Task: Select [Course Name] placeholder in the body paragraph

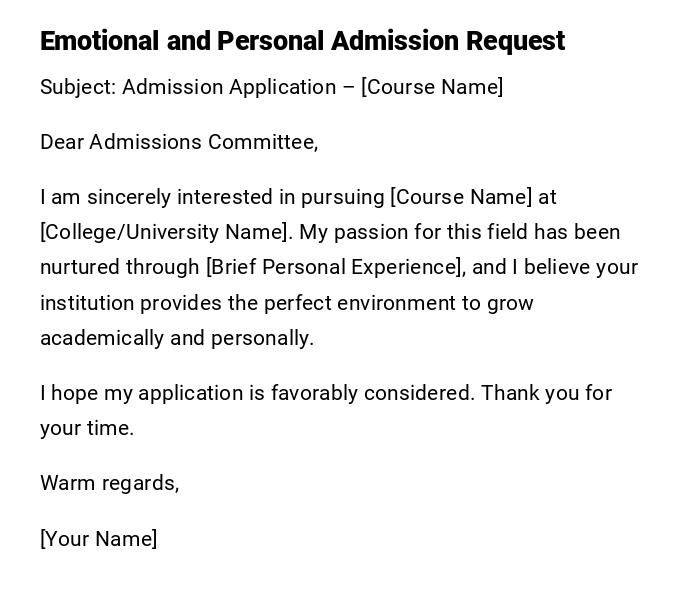Action: tap(461, 197)
